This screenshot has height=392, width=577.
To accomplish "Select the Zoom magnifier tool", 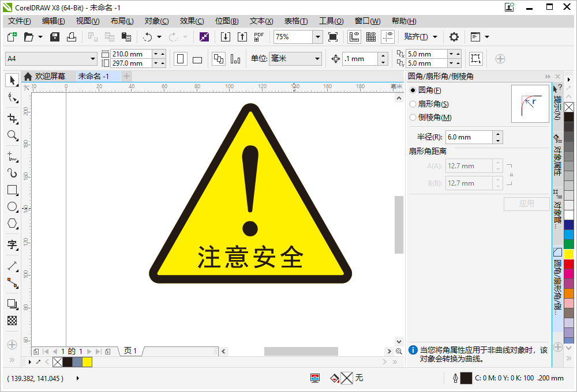I will 12,135.
